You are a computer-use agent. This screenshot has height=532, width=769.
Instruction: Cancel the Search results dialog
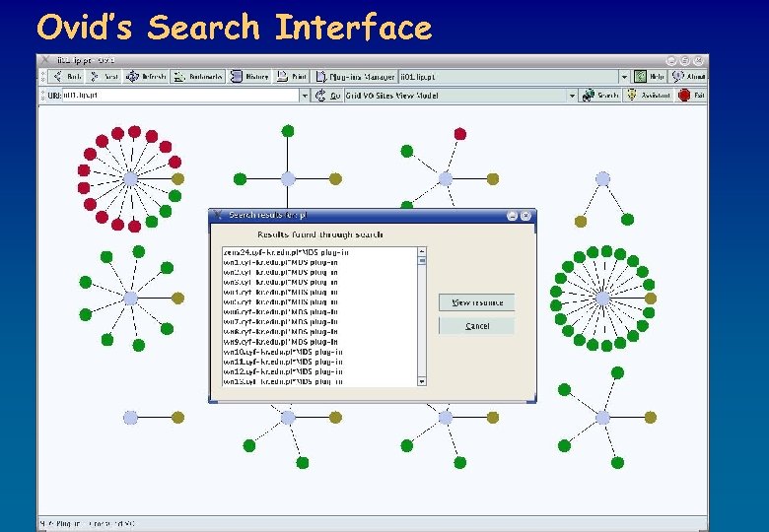[x=477, y=326]
